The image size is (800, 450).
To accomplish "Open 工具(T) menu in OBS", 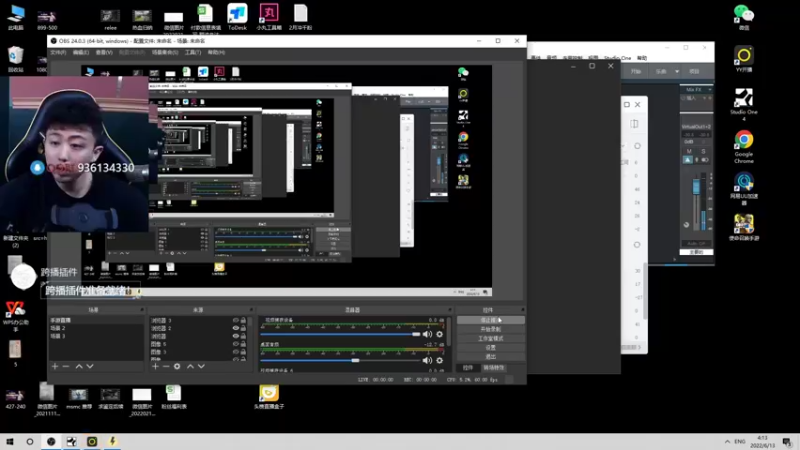I will (x=193, y=53).
